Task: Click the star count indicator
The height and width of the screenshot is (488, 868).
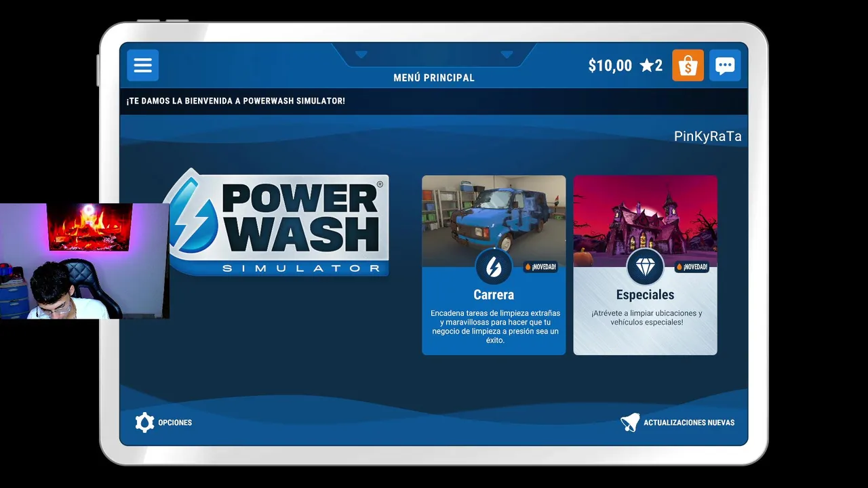Action: (x=651, y=65)
